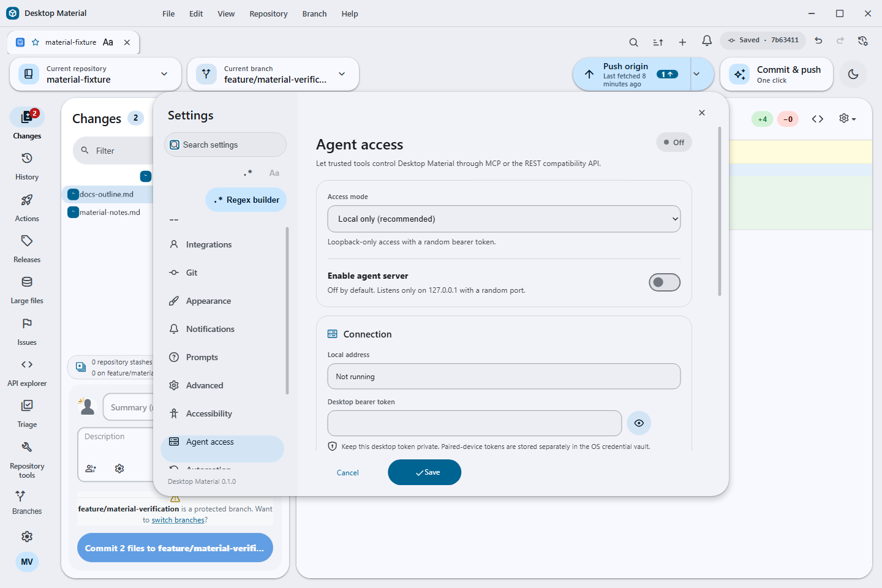Click the sort order icon in the top toolbar
This screenshot has width=882, height=588.
pyautogui.click(x=658, y=42)
